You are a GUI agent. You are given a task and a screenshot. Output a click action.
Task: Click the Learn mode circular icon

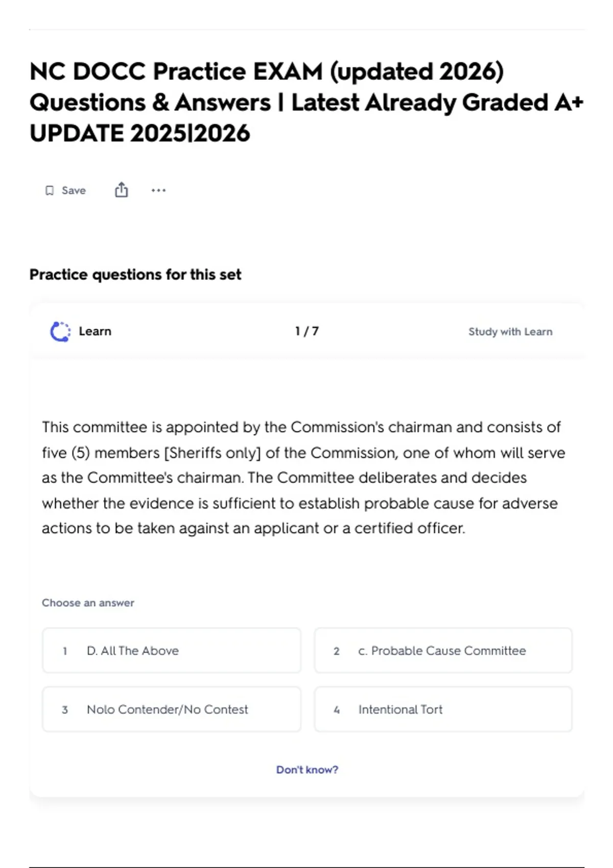(x=60, y=331)
